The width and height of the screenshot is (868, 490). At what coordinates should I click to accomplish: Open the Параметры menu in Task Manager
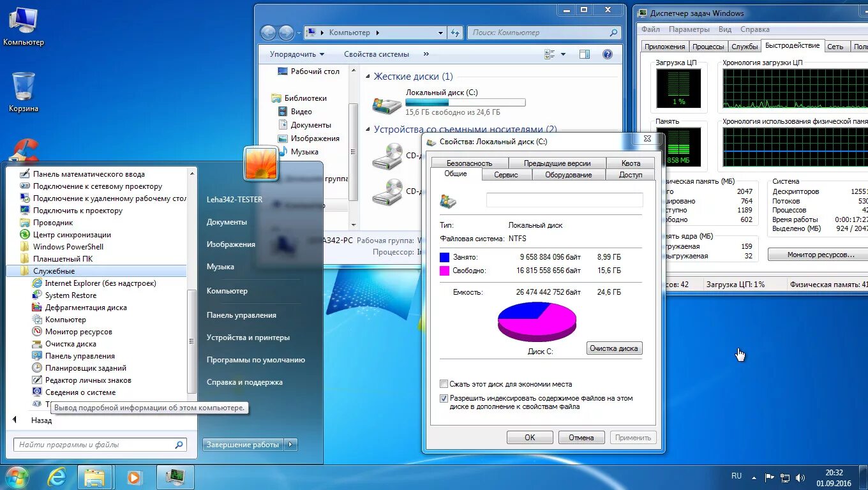coord(689,29)
